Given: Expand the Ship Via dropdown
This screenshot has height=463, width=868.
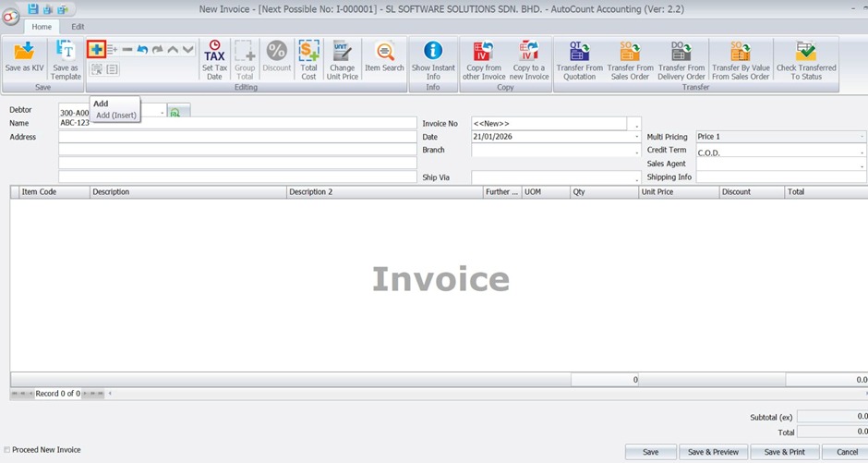Looking at the screenshot, I should coord(636,177).
